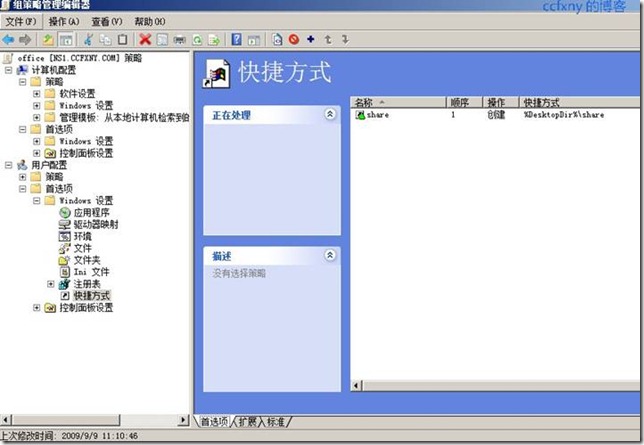Cut selection with scissors icon

pyautogui.click(x=88, y=40)
